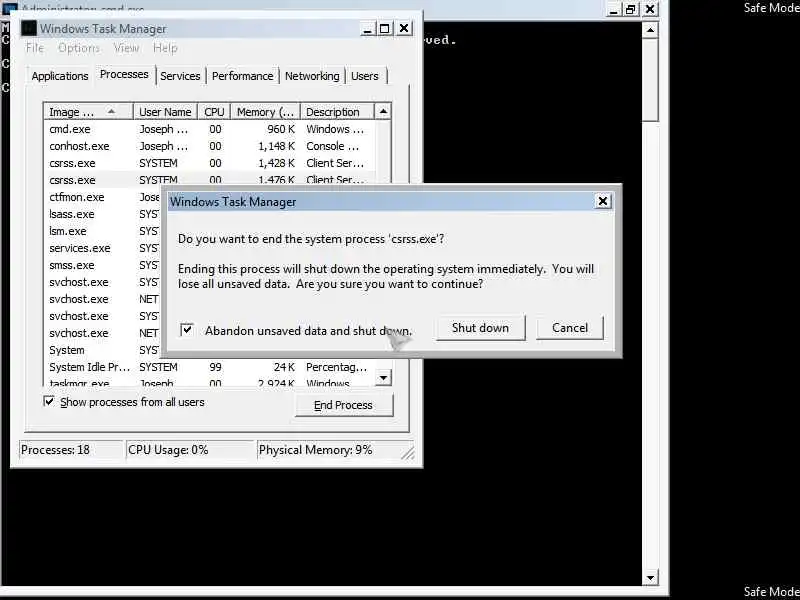Click the cmd.exe vertical scrollbar thumb
The height and width of the screenshot is (600, 800).
click(650, 80)
